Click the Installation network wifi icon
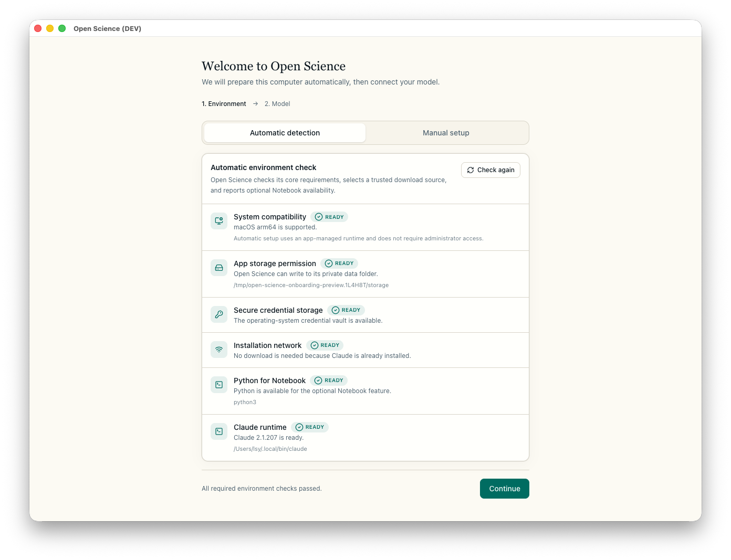Image resolution: width=731 pixels, height=560 pixels. [219, 350]
